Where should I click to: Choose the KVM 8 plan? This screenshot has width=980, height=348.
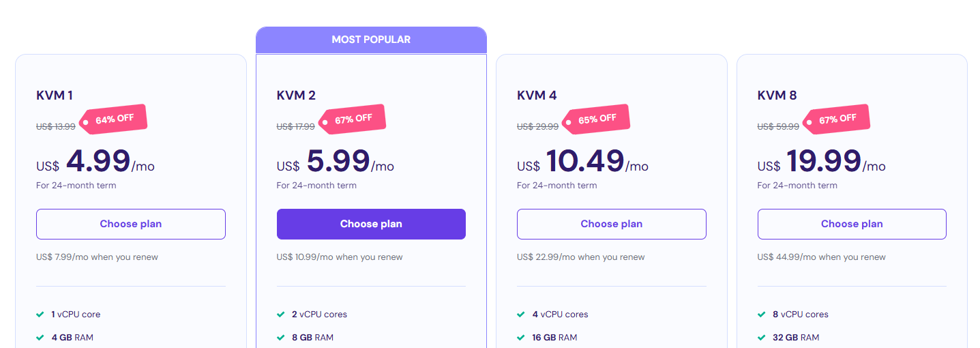(x=852, y=224)
